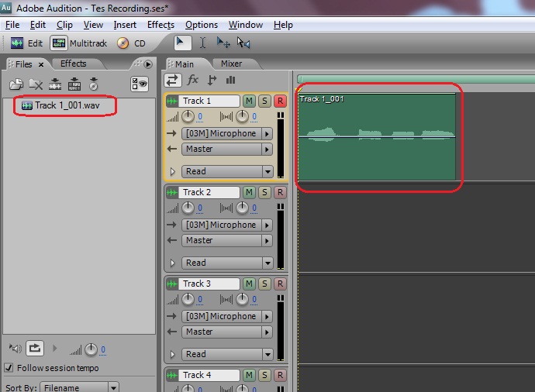Viewport: 535px width, 392px height.
Task: Show Inputs/Outputs track controls
Action: 173,80
